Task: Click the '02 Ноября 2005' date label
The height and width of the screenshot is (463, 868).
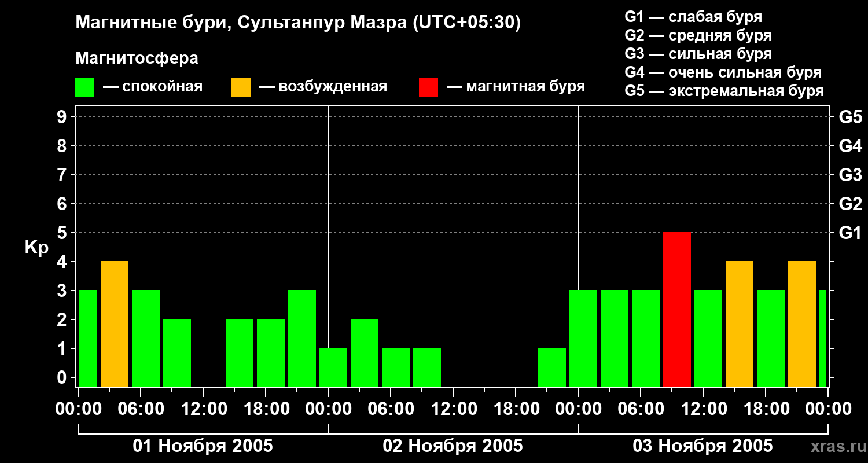Action: click(453, 446)
